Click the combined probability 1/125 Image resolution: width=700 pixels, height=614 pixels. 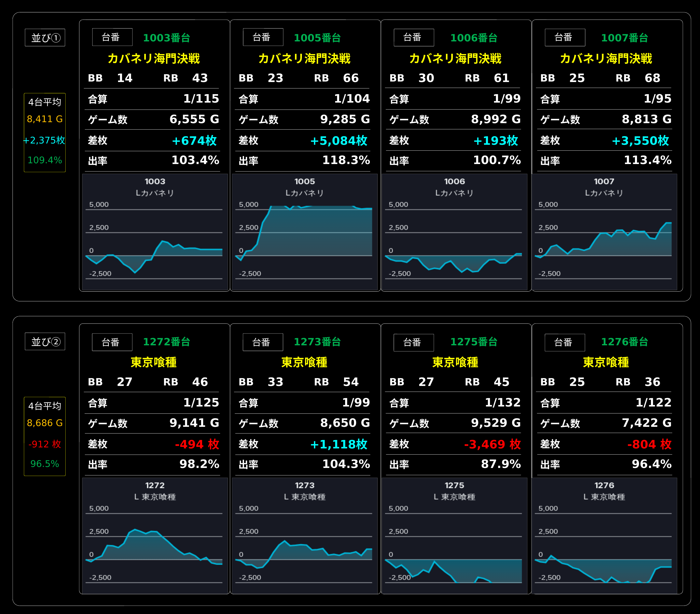[x=201, y=402]
